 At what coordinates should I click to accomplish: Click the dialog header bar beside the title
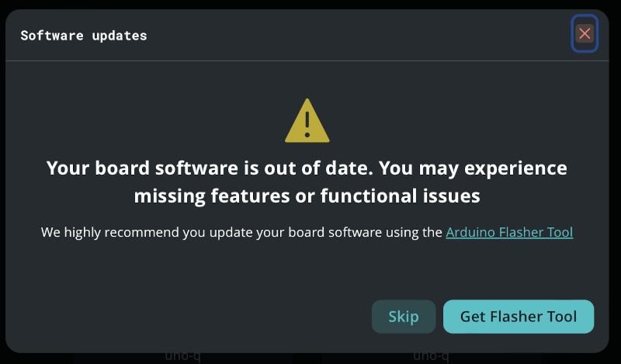tap(349, 36)
